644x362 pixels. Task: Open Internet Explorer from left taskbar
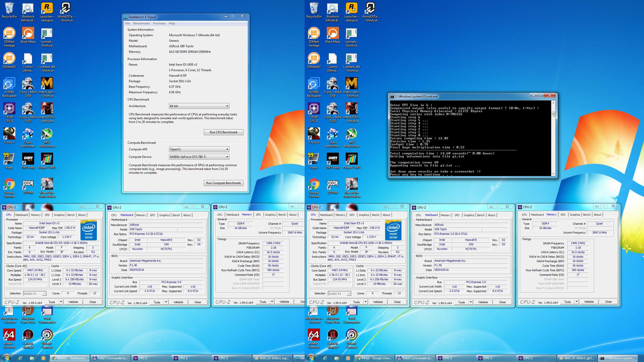pyautogui.click(x=20, y=358)
